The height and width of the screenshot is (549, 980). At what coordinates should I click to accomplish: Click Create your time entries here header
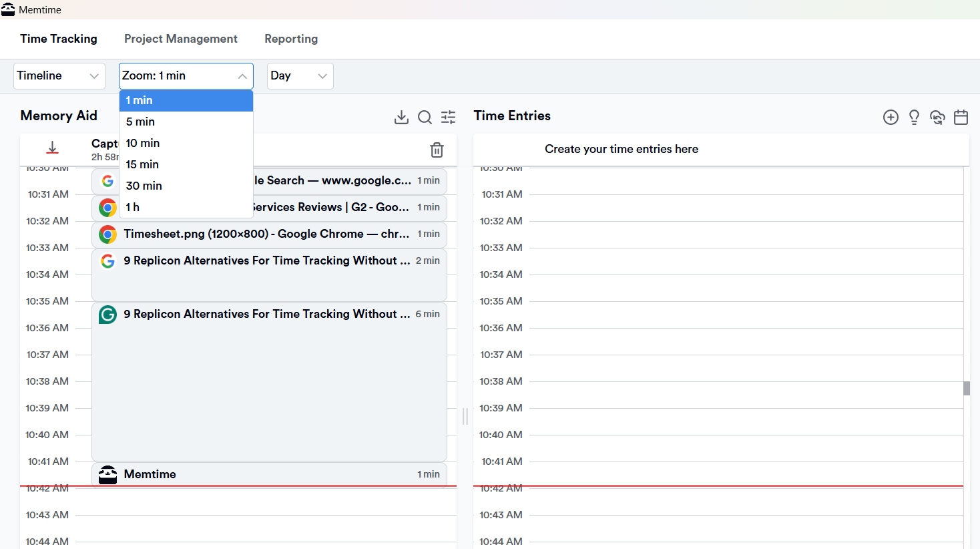[622, 149]
